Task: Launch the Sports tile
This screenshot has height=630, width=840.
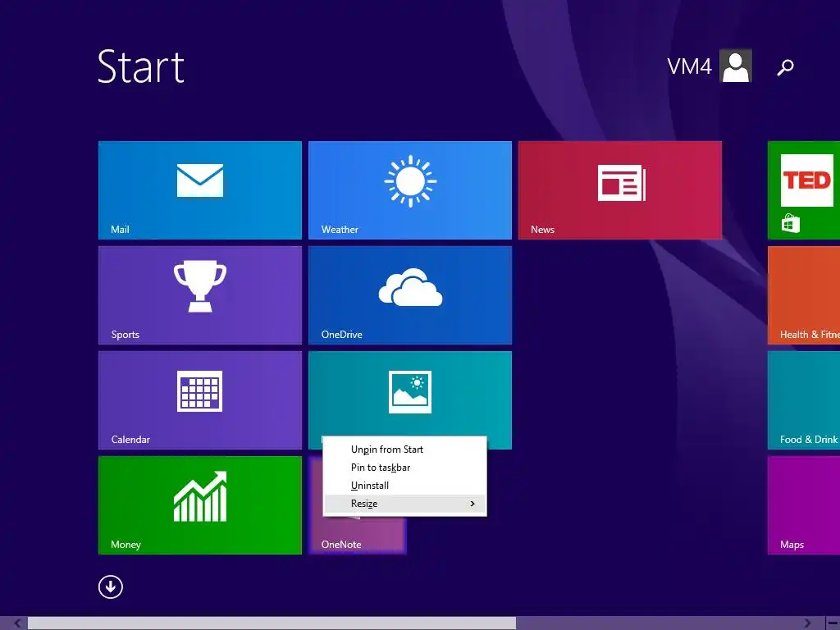Action: pos(200,295)
